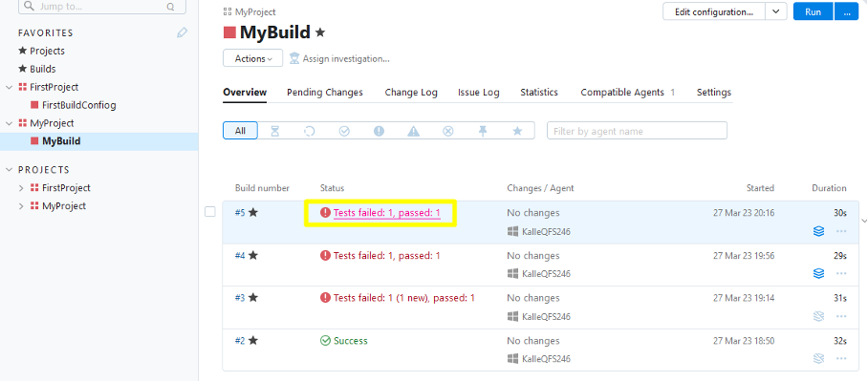Toggle favorite star on build #4
This screenshot has width=868, height=382.
pos(253,256)
